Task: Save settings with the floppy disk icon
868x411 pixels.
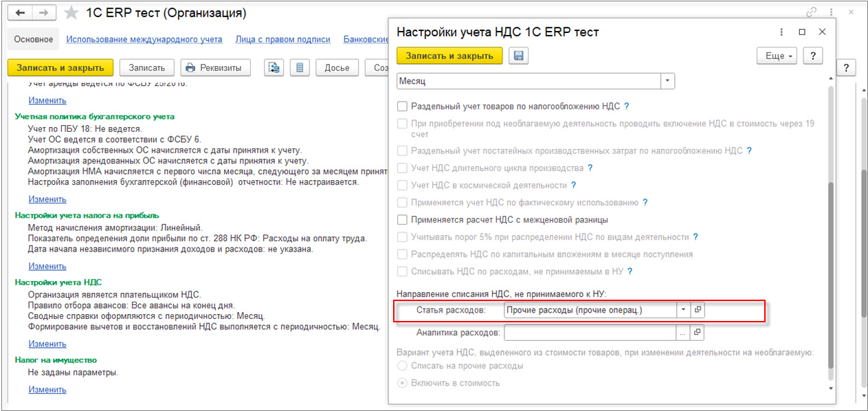Action: pyautogui.click(x=518, y=56)
